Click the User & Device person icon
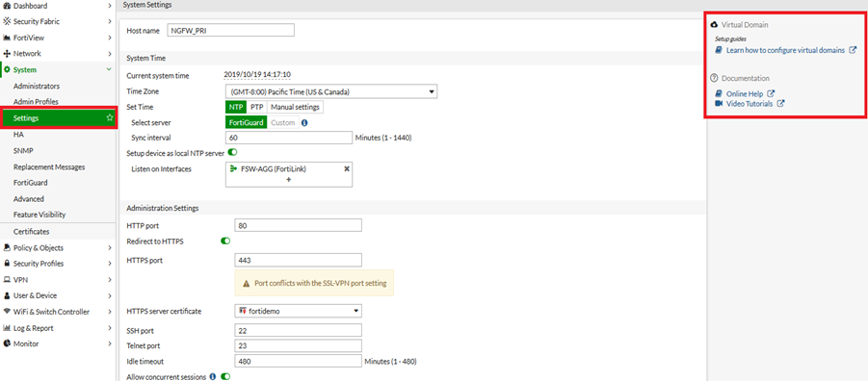The width and height of the screenshot is (868, 381). (x=7, y=295)
